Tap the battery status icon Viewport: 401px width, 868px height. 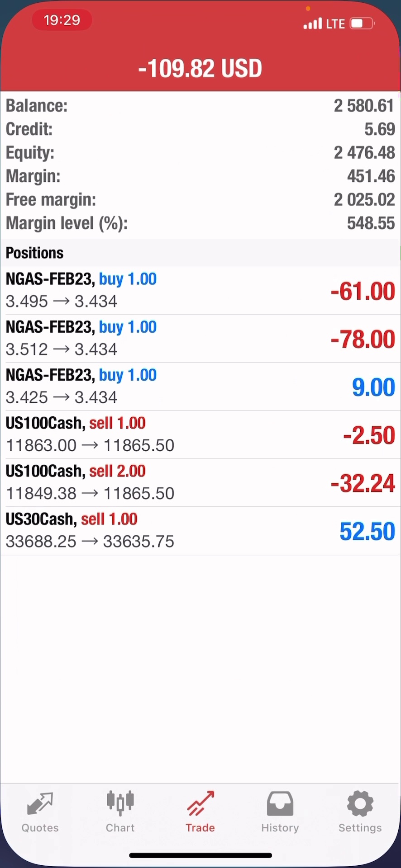click(x=362, y=24)
